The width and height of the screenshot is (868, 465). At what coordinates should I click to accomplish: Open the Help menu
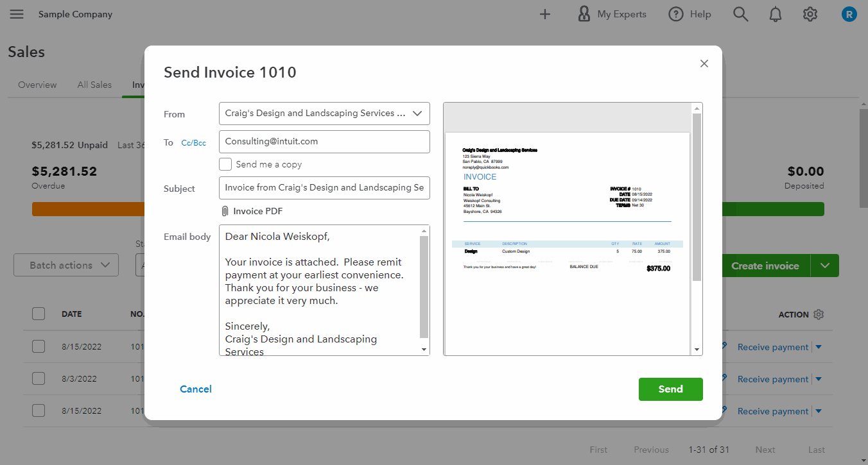(x=690, y=14)
